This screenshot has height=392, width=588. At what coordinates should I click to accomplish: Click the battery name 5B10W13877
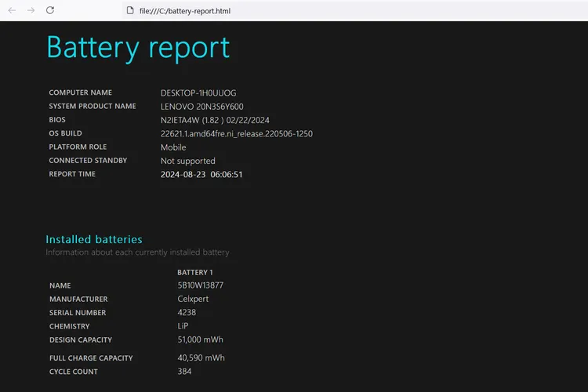tap(200, 285)
